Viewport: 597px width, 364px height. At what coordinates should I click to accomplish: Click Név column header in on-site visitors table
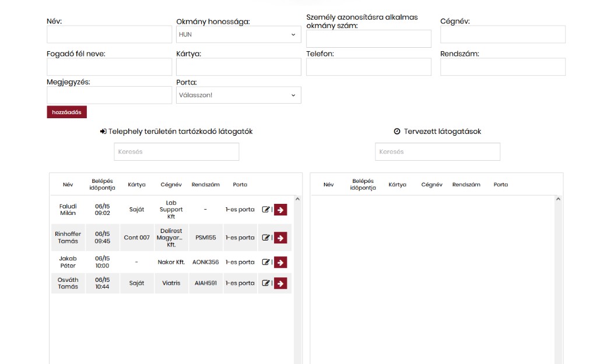pyautogui.click(x=68, y=185)
